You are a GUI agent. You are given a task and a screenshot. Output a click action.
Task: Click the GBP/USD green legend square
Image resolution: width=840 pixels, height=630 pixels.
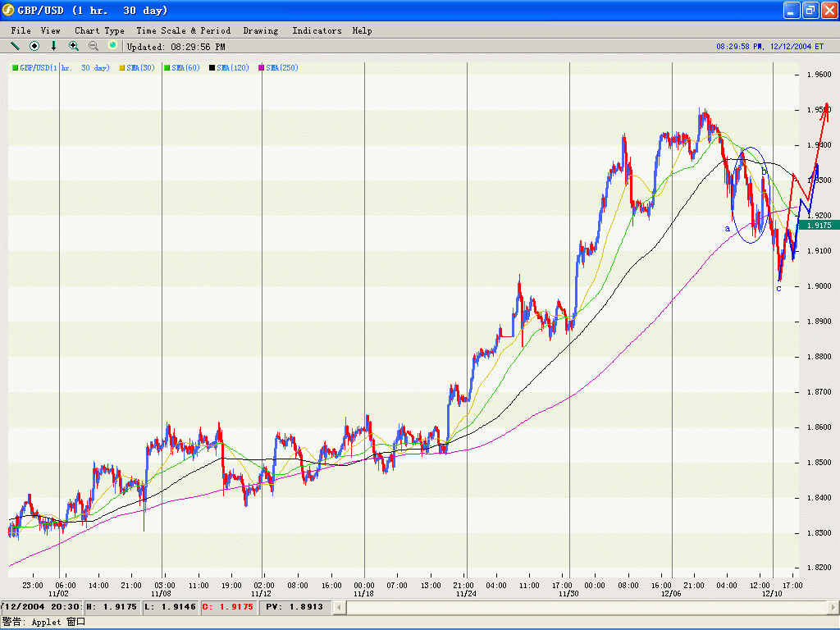(x=14, y=68)
